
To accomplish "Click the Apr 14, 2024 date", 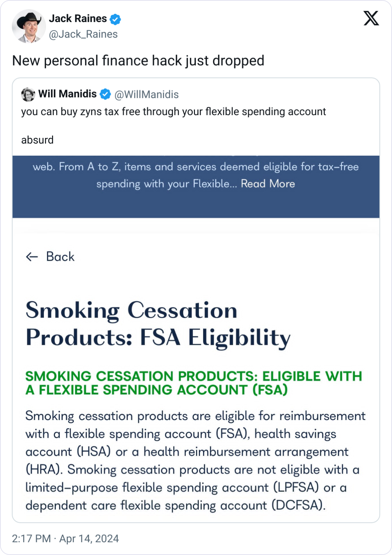I will tap(89, 538).
